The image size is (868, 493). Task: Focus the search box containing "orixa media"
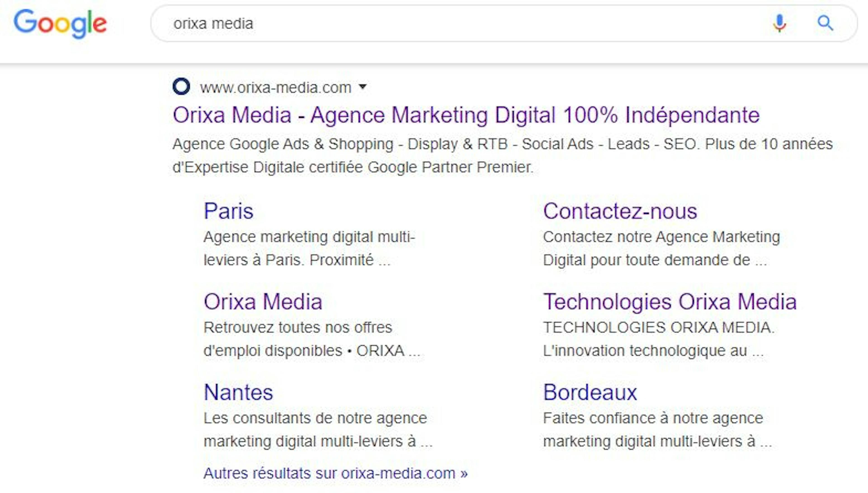coord(440,23)
